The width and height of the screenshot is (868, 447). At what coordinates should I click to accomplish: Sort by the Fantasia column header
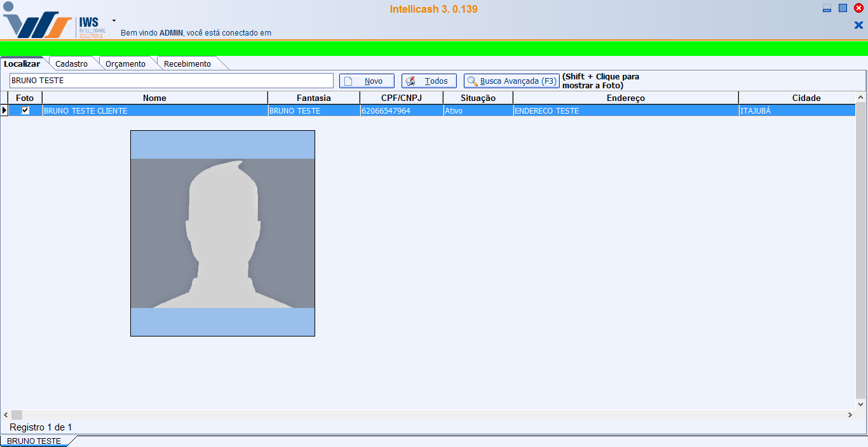314,98
